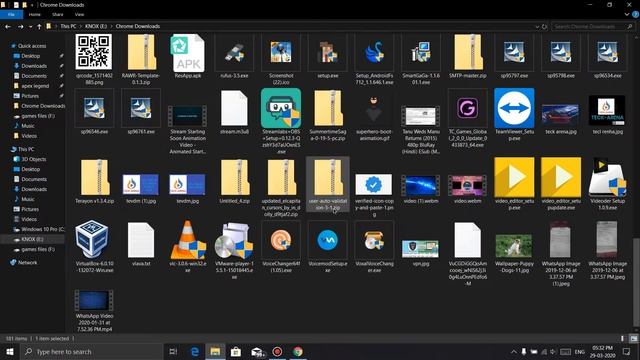Open the Share ribbon tab
Image resolution: width=640 pixels, height=360 pixels.
pyautogui.click(x=58, y=14)
